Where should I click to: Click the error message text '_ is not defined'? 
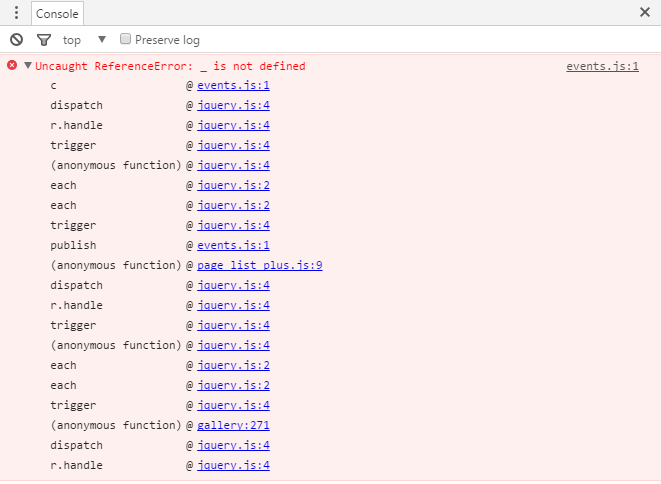[x=252, y=66]
